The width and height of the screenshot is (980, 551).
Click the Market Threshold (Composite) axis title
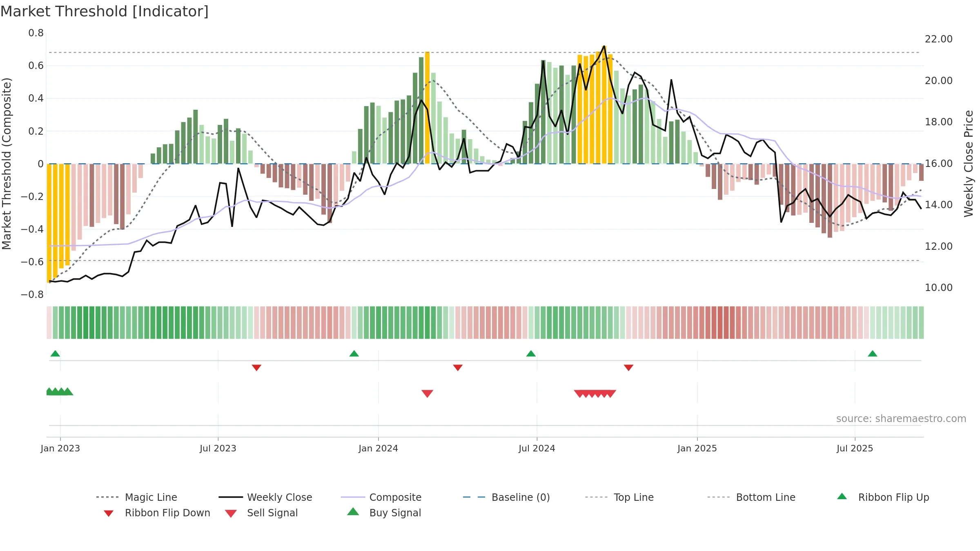pyautogui.click(x=7, y=163)
